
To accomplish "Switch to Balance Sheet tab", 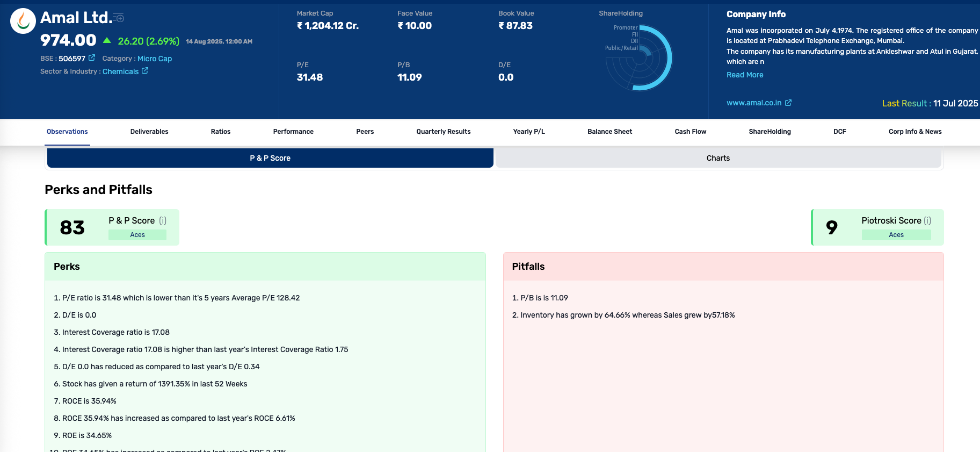I will coord(610,132).
